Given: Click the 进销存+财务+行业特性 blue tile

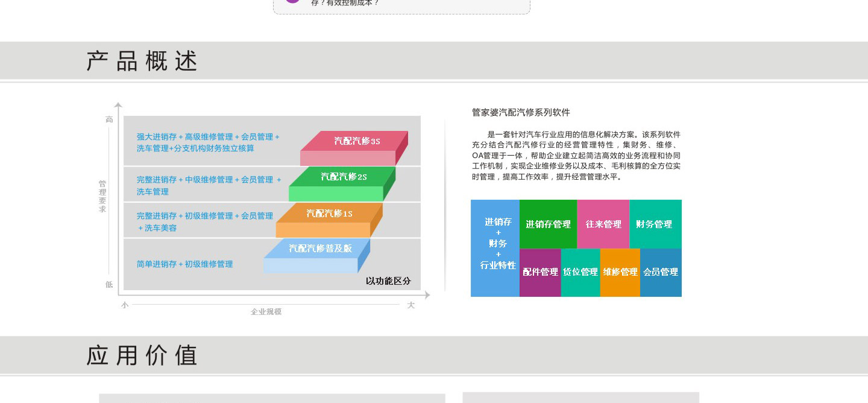Looking at the screenshot, I should click(x=495, y=248).
